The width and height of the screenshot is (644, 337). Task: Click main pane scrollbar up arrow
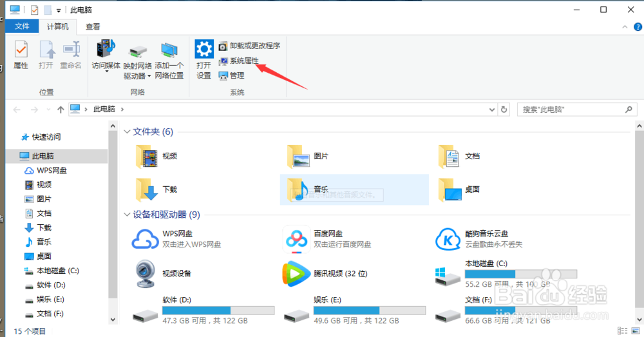[639, 126]
